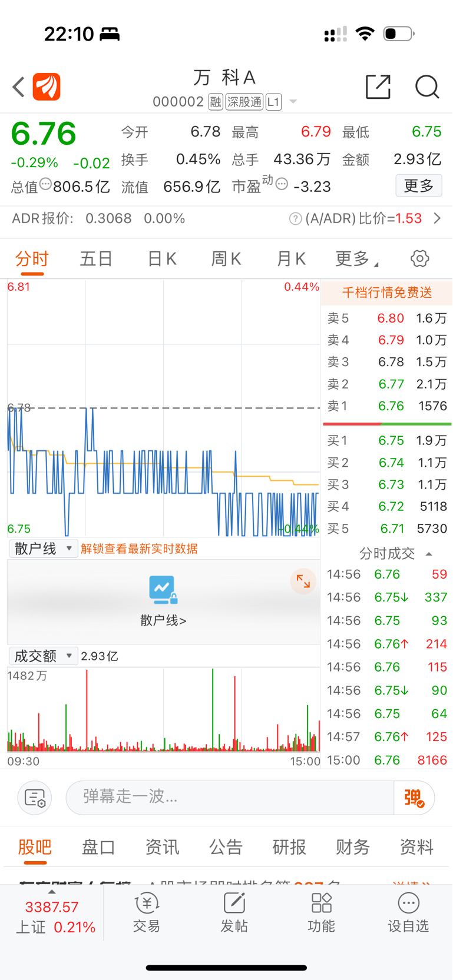Select the 股吧 tab
Screen dimensions: 453x980
(x=35, y=847)
